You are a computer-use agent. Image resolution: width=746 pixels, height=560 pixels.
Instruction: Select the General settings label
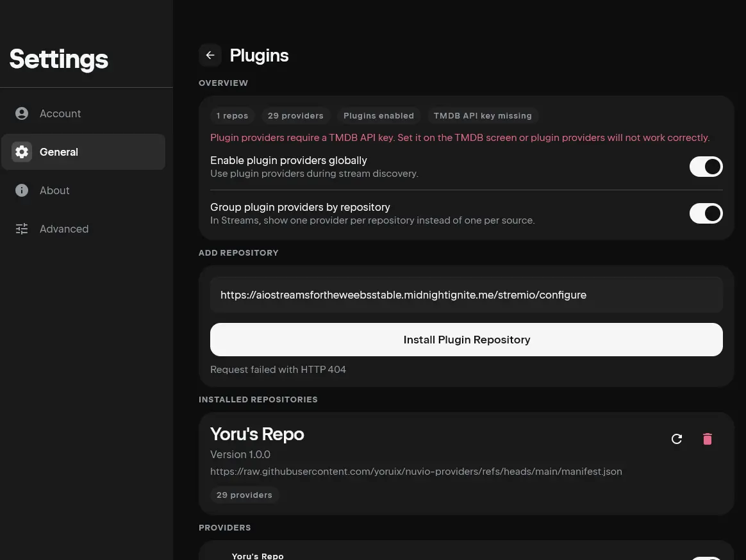[58, 152]
